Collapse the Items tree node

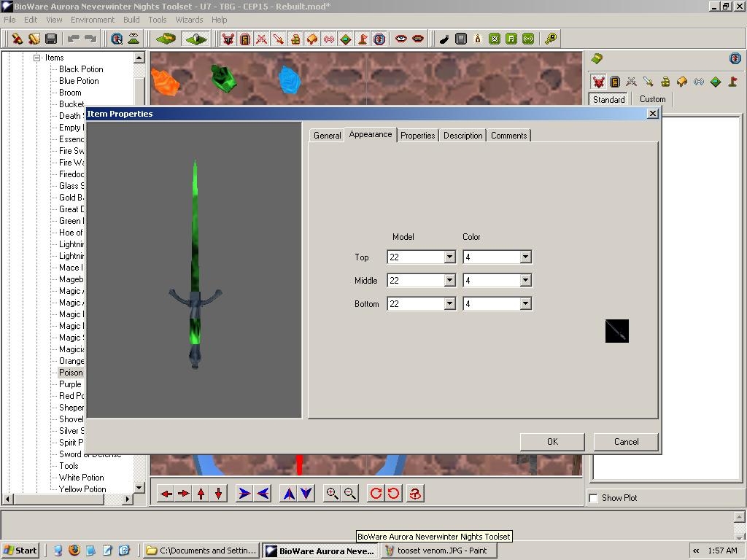click(36, 58)
